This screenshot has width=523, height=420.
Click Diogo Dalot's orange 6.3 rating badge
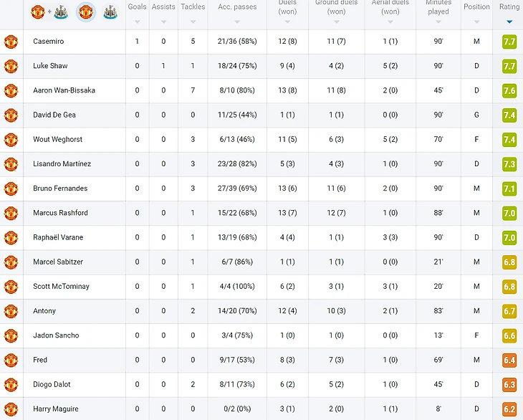(x=509, y=385)
